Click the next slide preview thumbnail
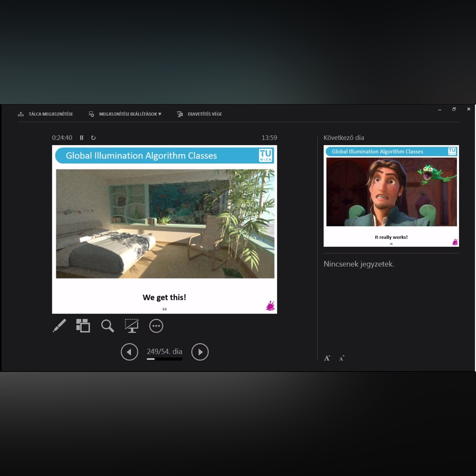The height and width of the screenshot is (476, 476). (391, 196)
